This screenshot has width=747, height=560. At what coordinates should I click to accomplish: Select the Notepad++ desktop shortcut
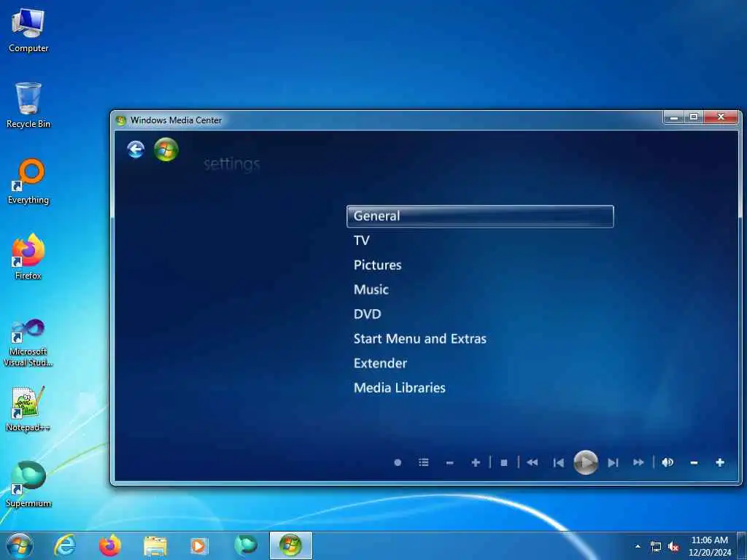point(28,408)
